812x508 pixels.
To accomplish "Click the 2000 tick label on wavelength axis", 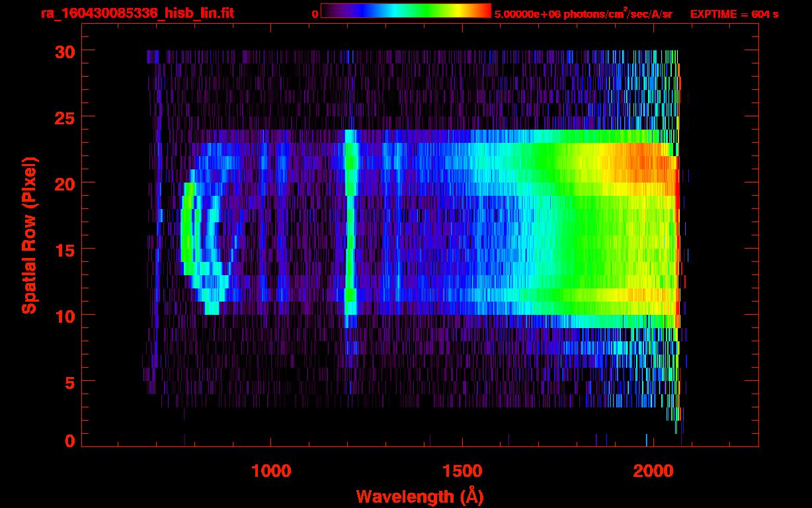I will (x=653, y=471).
